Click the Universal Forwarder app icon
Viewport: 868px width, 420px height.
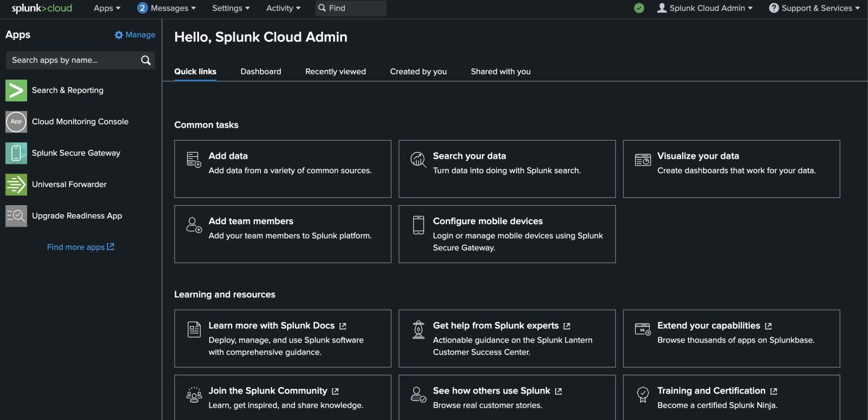pyautogui.click(x=16, y=184)
